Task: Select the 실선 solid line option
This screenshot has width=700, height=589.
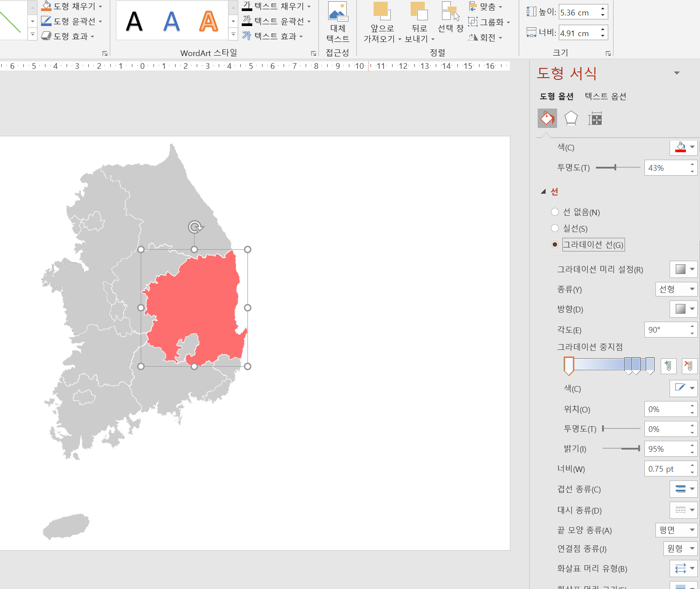Action: (x=555, y=228)
